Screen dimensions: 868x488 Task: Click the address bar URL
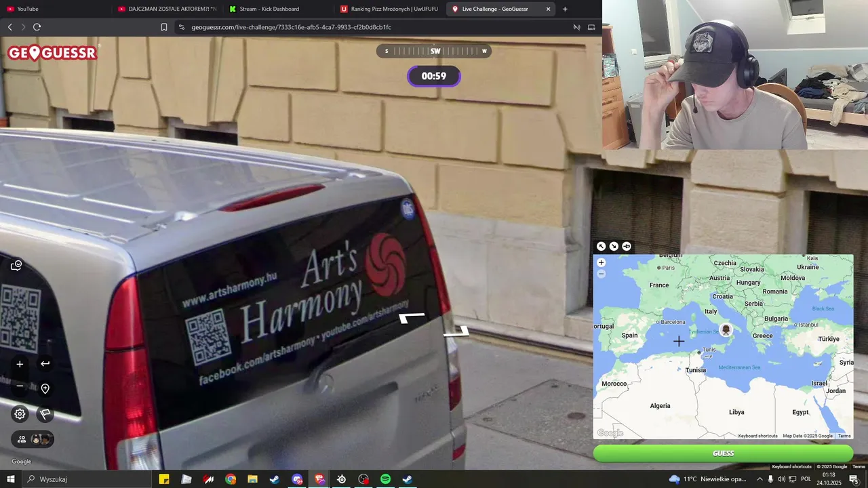(291, 27)
